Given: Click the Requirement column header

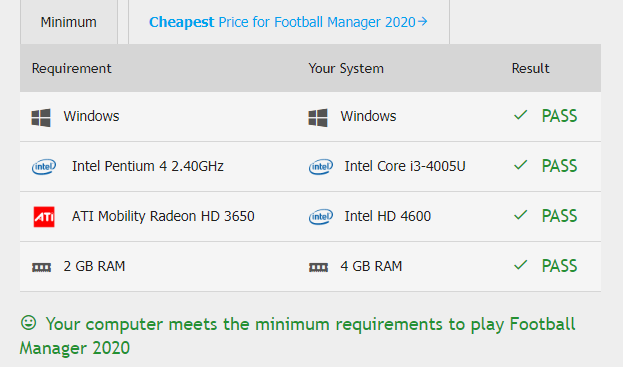Looking at the screenshot, I should click(72, 68).
